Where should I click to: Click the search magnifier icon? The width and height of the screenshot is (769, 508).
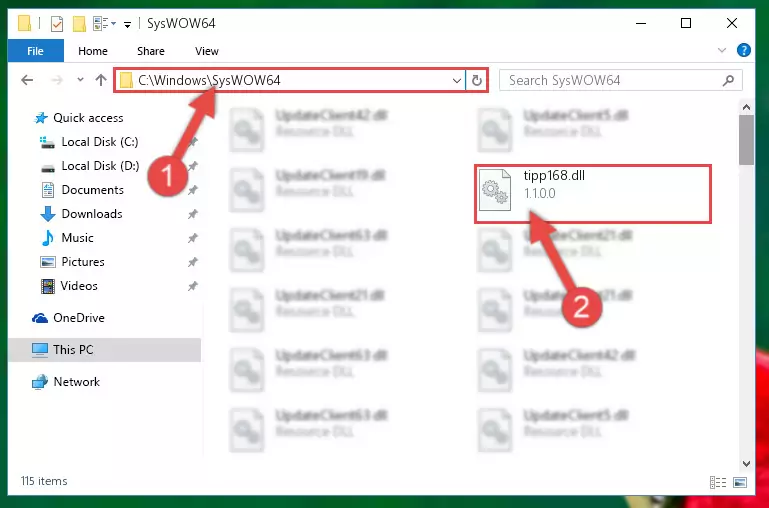(728, 80)
